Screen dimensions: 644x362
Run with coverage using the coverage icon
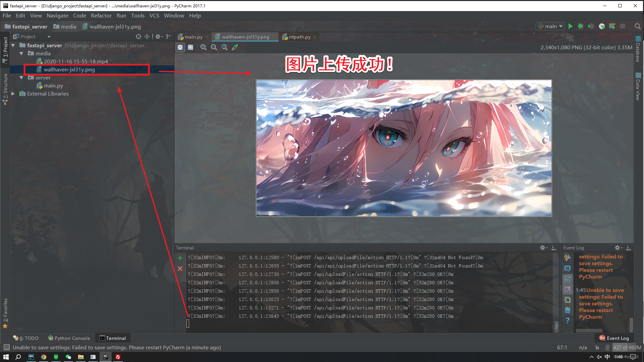coord(591,26)
